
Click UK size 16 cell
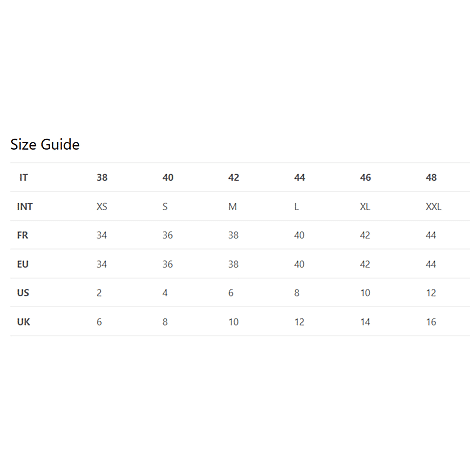coord(431,322)
